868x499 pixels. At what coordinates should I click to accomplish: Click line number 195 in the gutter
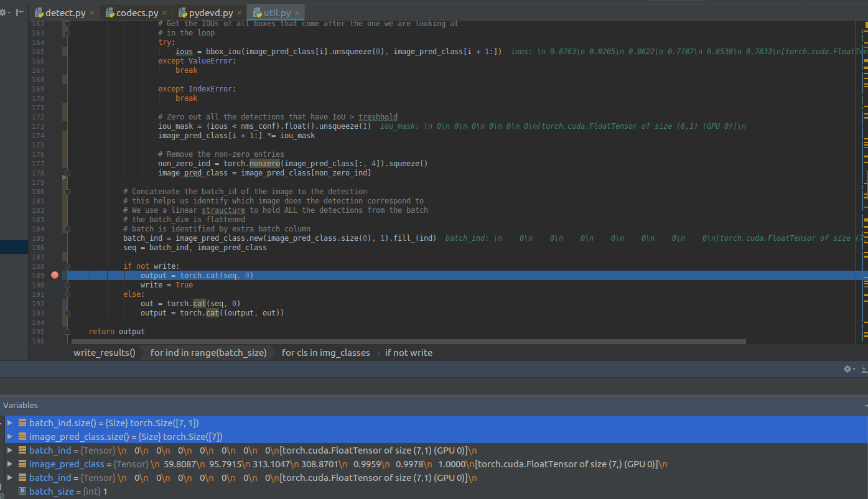point(37,332)
